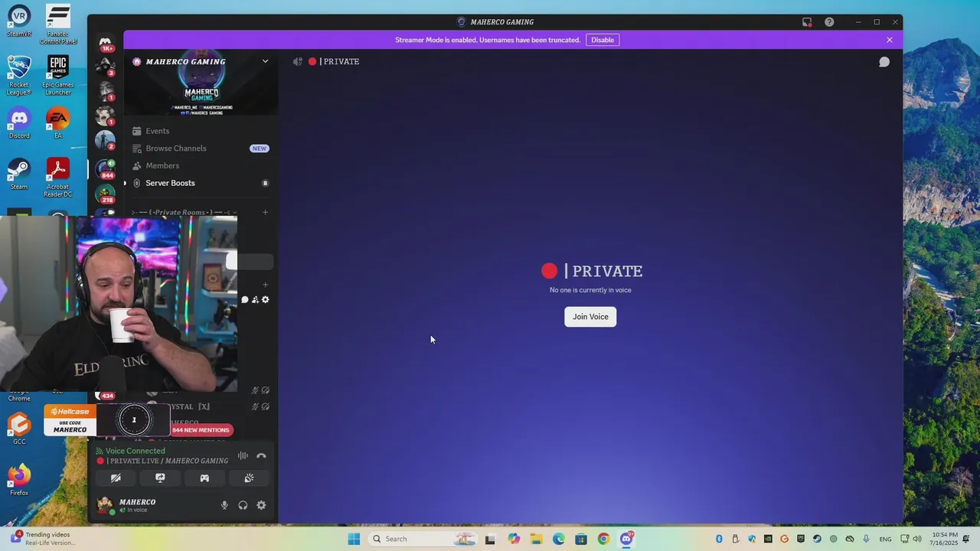Dismiss the Streamer Mode banner
This screenshot has width=980, height=551.
[890, 40]
